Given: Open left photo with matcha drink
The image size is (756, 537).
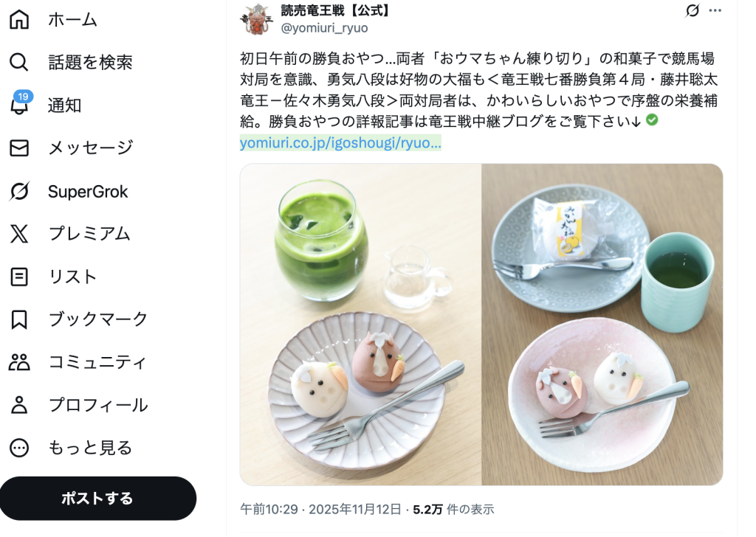Looking at the screenshot, I should [x=360, y=324].
